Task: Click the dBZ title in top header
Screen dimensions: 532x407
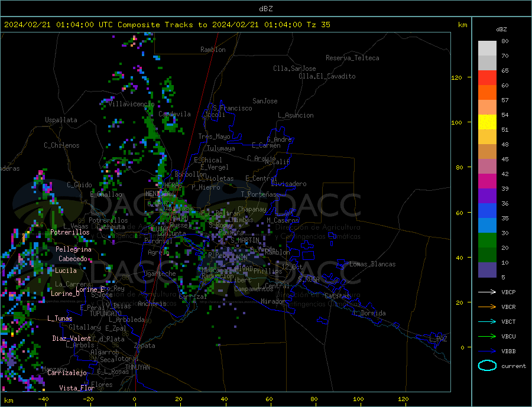Action: pos(265,9)
